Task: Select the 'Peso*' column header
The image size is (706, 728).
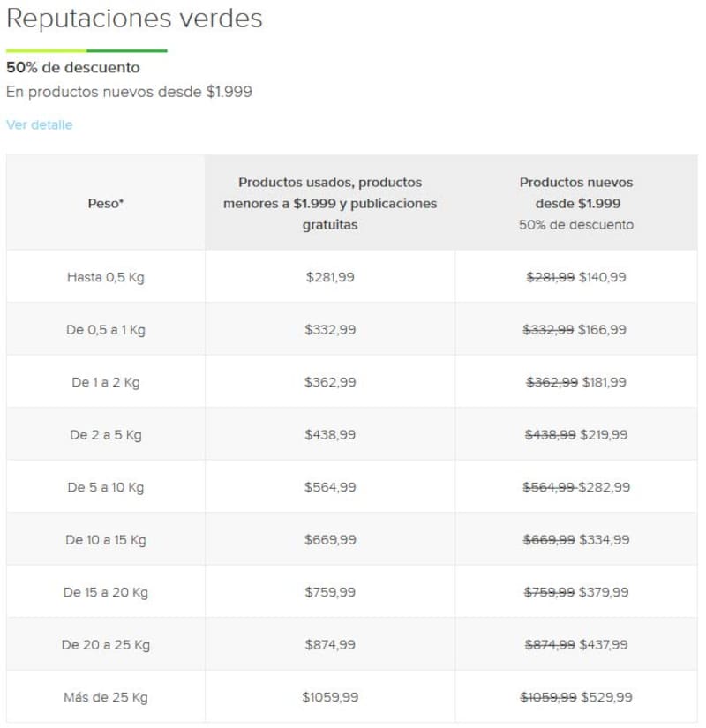Action: tap(106, 204)
